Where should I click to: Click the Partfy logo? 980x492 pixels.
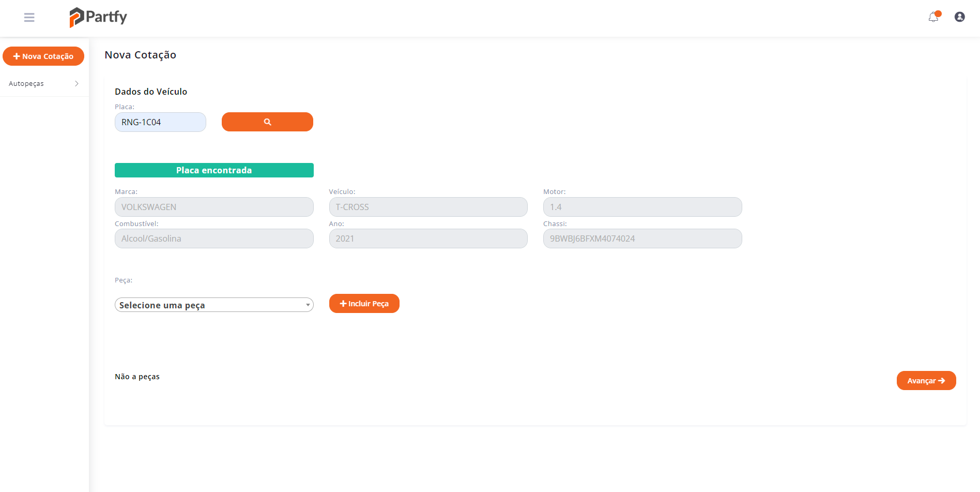[x=98, y=17]
